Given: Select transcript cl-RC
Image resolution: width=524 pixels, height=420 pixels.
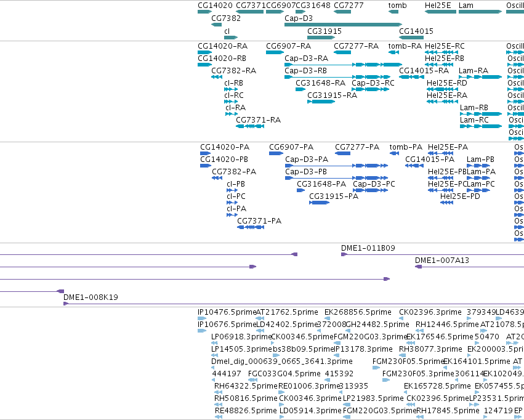Looking at the screenshot, I should coord(234,95).
